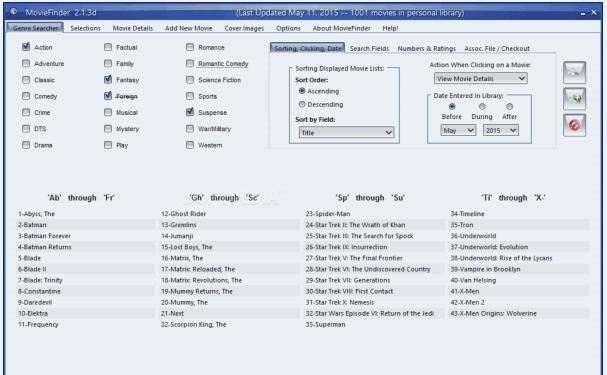This screenshot has width=607, height=375.
Task: Select Descending sort order radio
Action: 302,104
